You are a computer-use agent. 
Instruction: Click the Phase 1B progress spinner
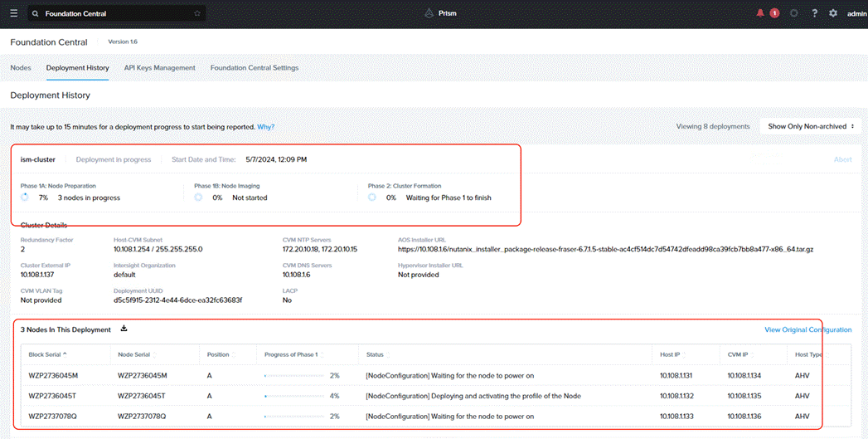199,198
